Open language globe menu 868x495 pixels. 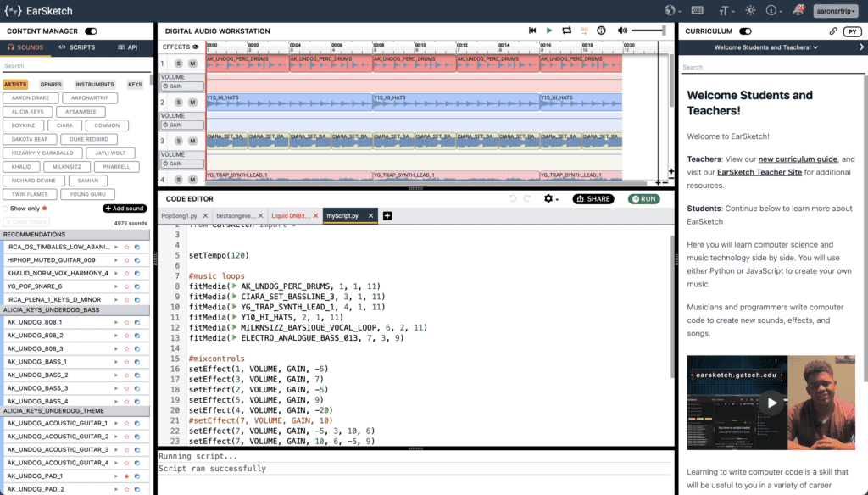[672, 10]
